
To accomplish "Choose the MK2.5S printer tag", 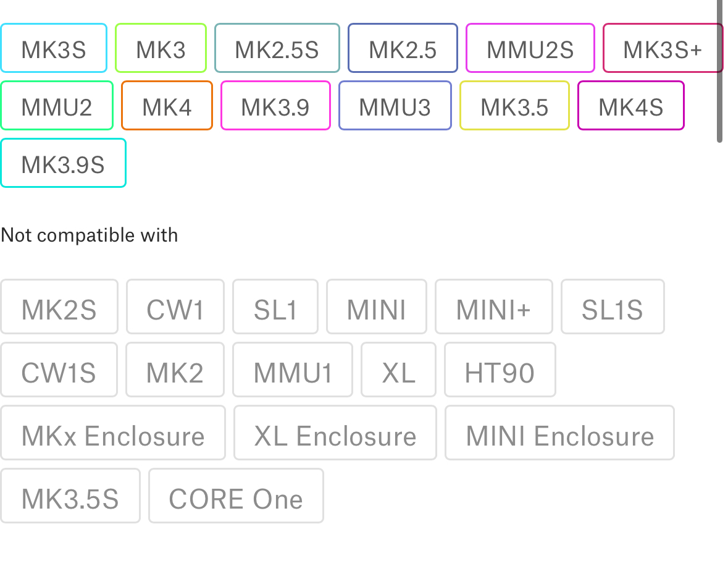I will (x=277, y=48).
